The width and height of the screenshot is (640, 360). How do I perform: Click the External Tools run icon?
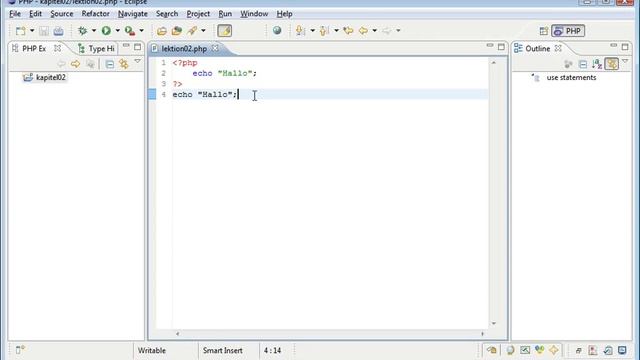[x=130, y=31]
